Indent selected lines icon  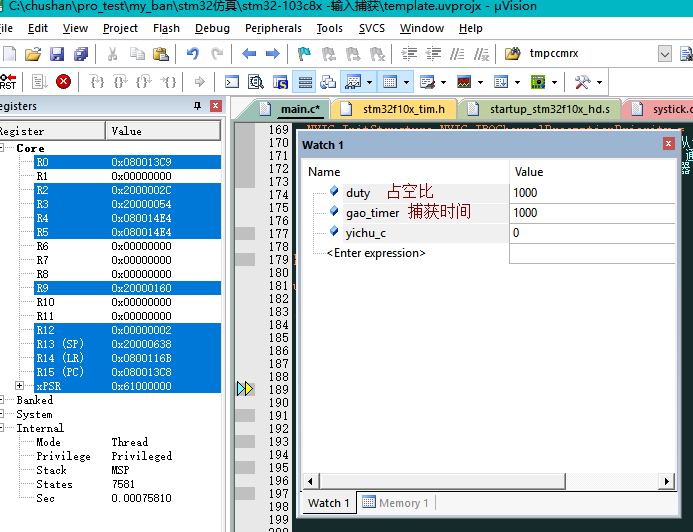tap(409, 54)
